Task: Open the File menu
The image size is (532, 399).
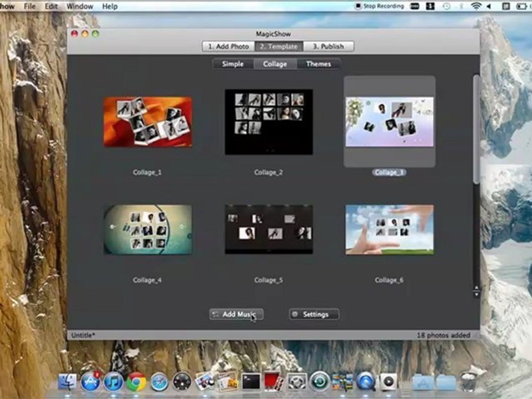Action: pyautogui.click(x=29, y=6)
